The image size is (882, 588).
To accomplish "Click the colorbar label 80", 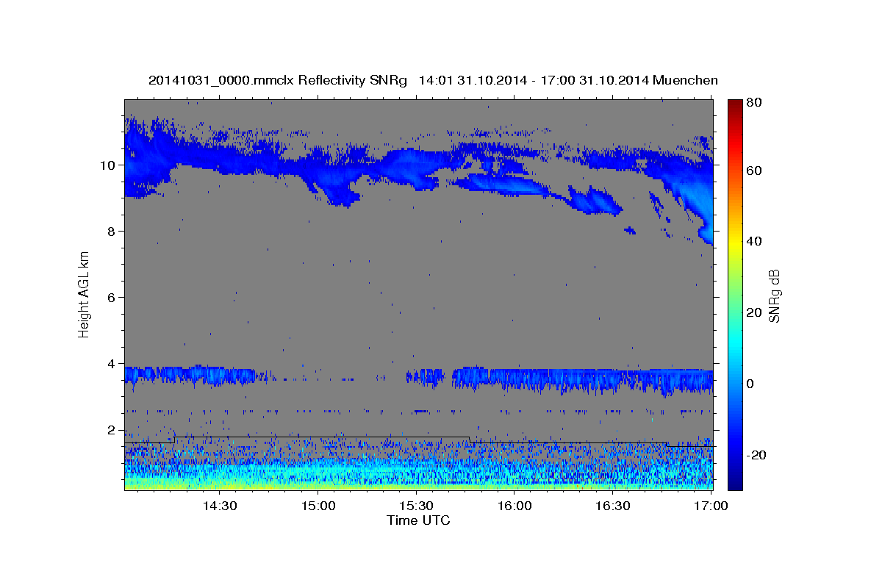I will pyautogui.click(x=753, y=102).
